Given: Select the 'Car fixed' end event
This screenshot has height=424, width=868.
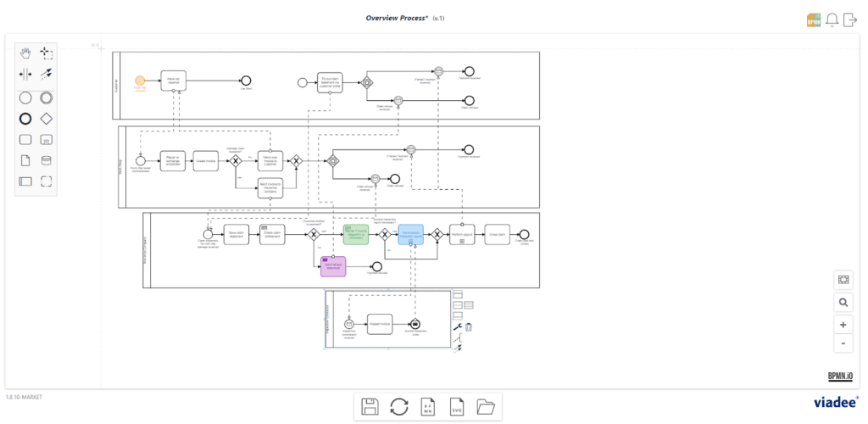Looking at the screenshot, I should [247, 81].
